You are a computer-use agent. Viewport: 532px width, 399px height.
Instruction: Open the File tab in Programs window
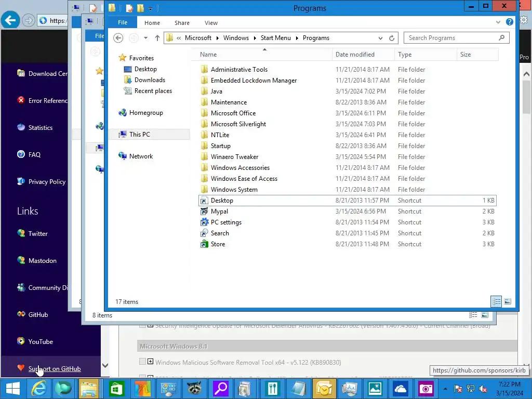click(x=123, y=22)
